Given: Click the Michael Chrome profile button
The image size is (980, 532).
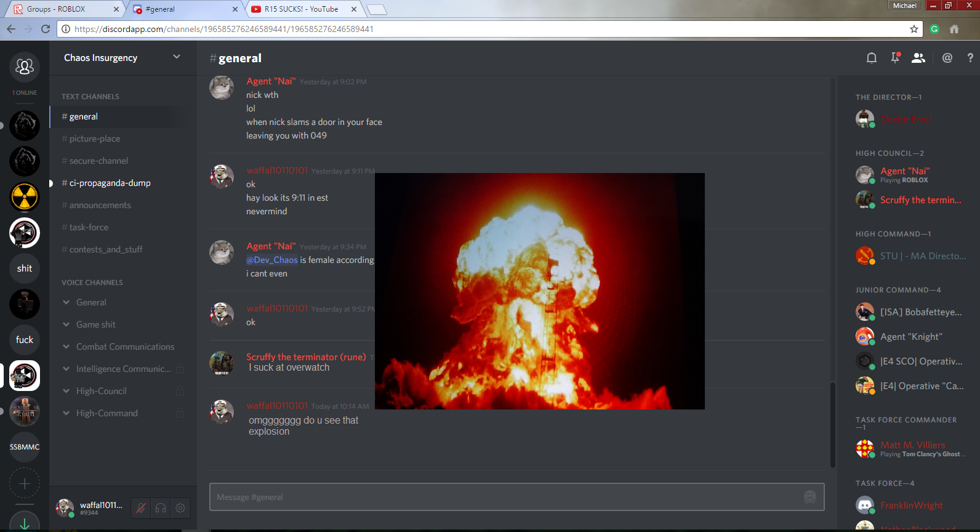Looking at the screenshot, I should [x=905, y=6].
